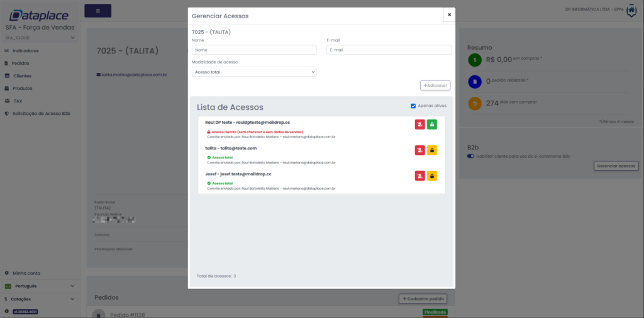Image resolution: width=644 pixels, height=318 pixels.
Task: Expand the Cotações section in sidebar
Action: point(38,299)
